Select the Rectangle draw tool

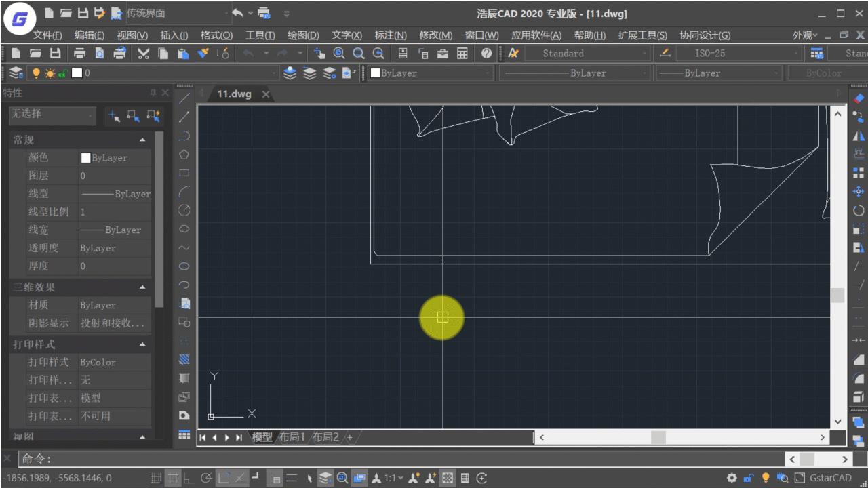184,174
